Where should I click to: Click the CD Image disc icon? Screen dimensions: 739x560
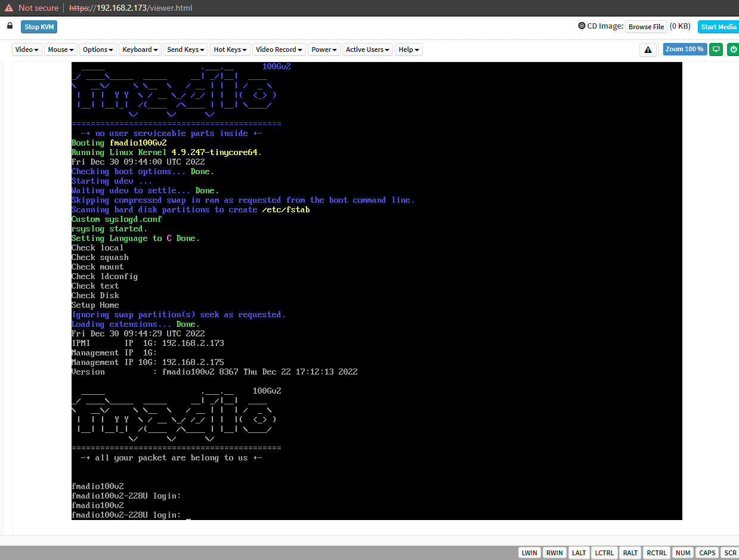[x=582, y=26]
